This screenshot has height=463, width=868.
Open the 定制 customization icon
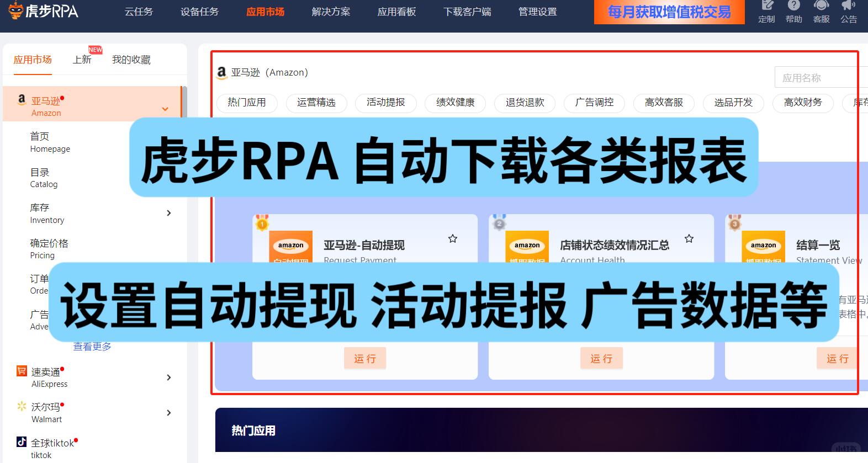click(x=766, y=12)
